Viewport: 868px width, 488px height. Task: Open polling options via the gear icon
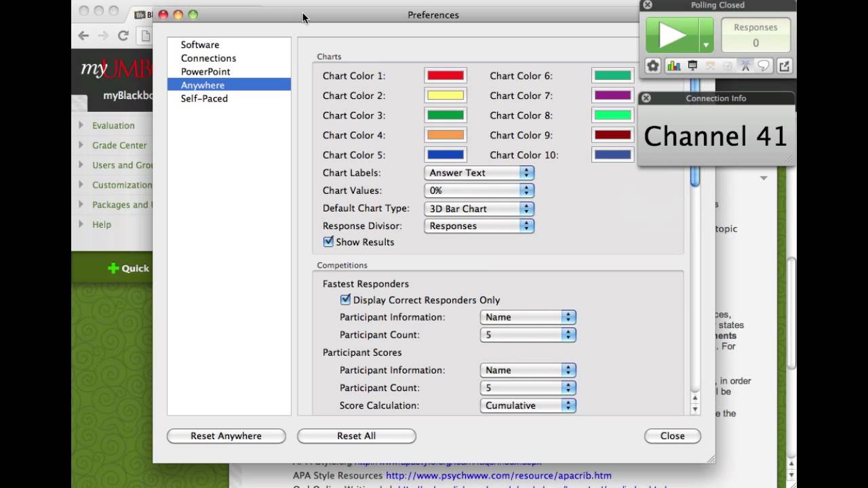(653, 66)
